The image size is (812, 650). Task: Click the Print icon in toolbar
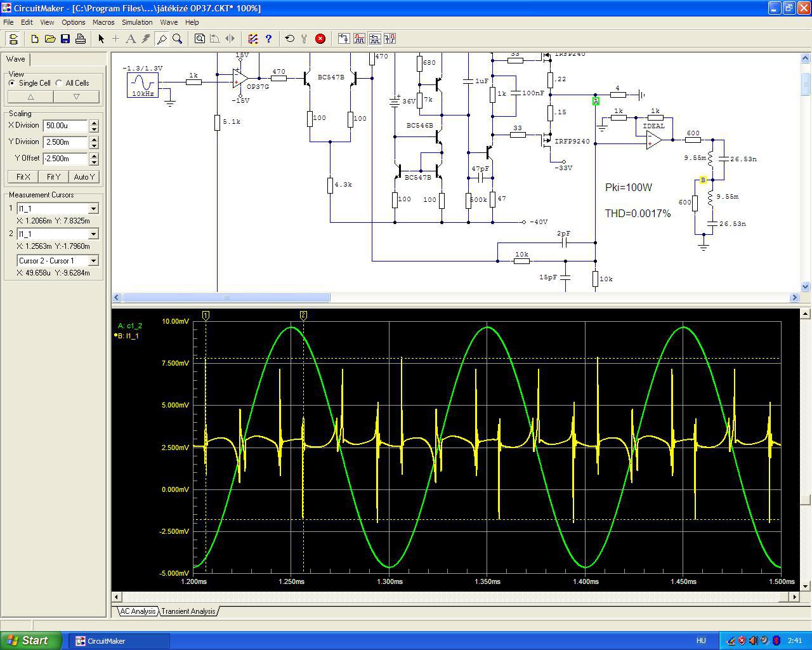(81, 39)
